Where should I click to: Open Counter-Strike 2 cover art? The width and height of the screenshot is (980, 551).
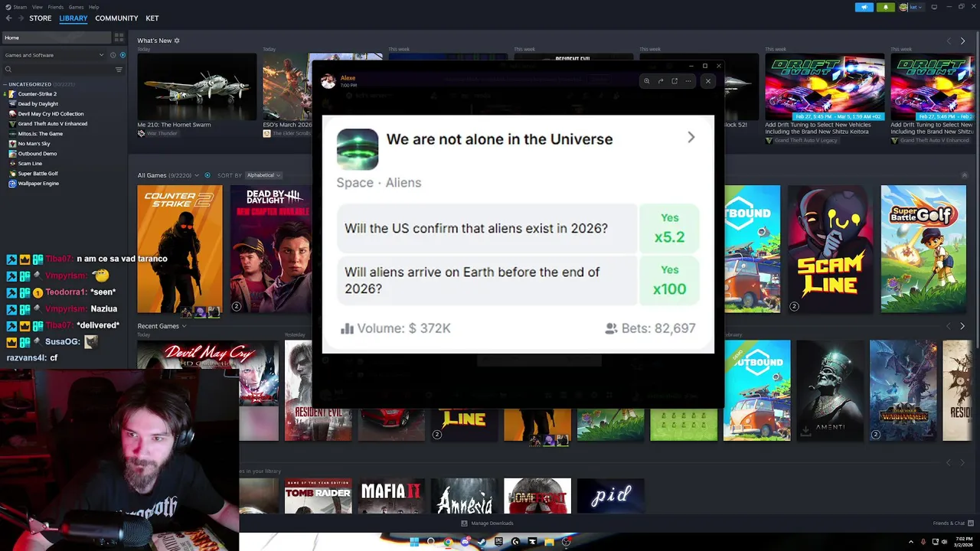click(x=180, y=249)
